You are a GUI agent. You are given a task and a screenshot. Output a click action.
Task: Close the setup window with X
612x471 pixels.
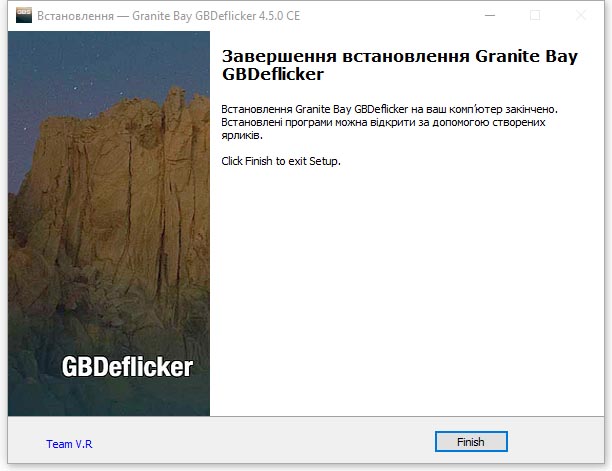[581, 16]
